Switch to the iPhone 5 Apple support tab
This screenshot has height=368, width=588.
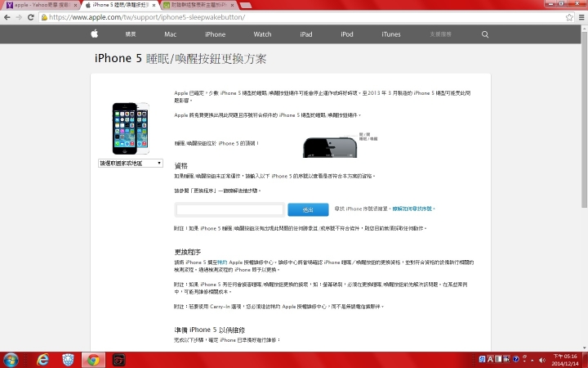[118, 5]
